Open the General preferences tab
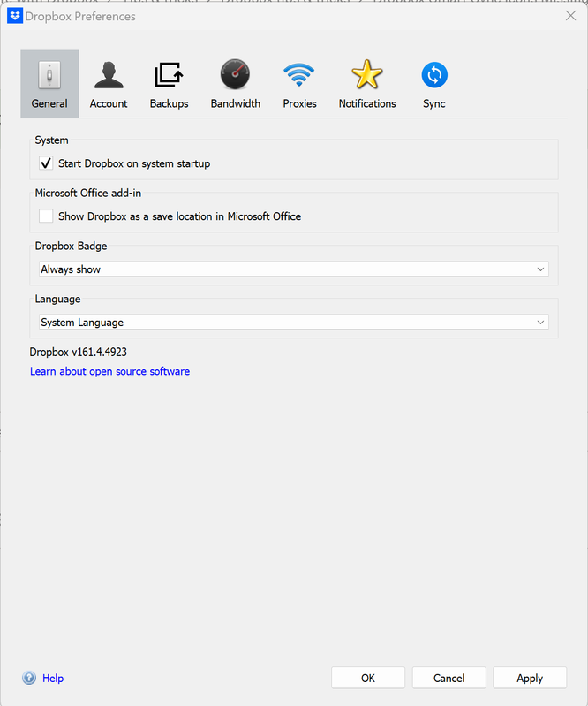 pos(49,84)
